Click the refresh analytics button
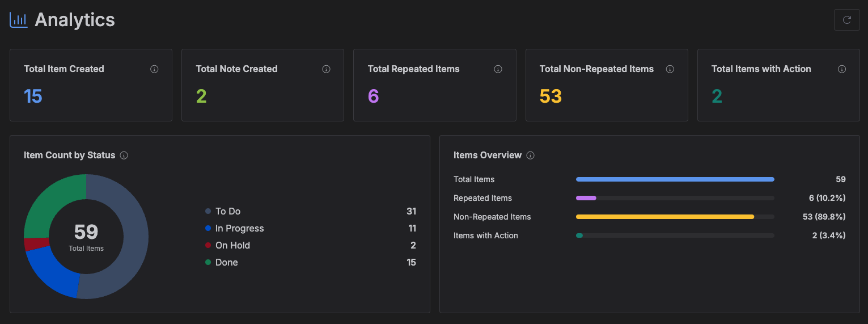 846,20
